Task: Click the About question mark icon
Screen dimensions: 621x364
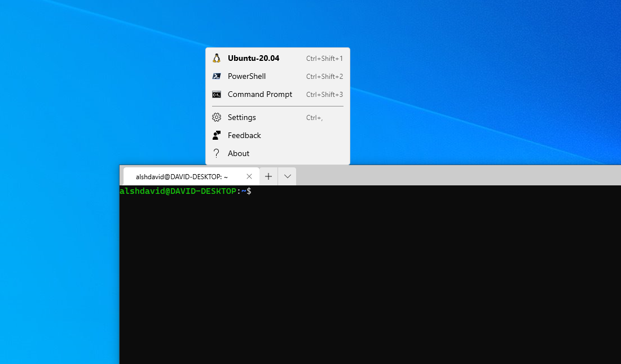Action: pyautogui.click(x=216, y=153)
